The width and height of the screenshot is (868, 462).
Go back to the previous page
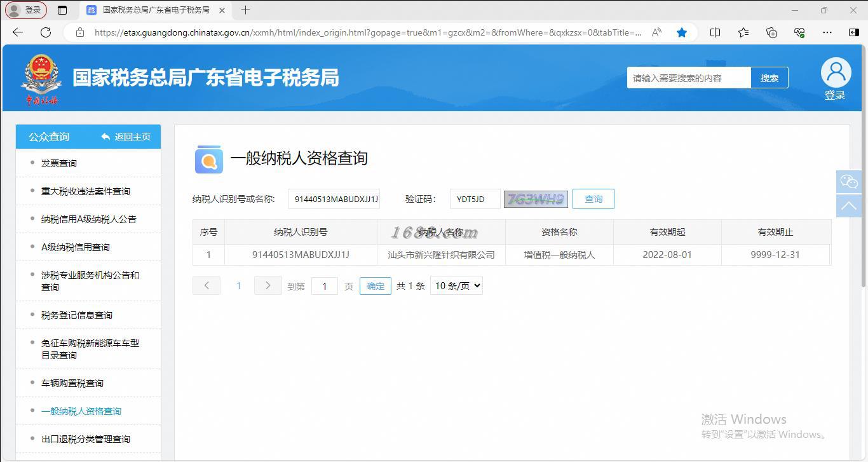click(x=18, y=32)
